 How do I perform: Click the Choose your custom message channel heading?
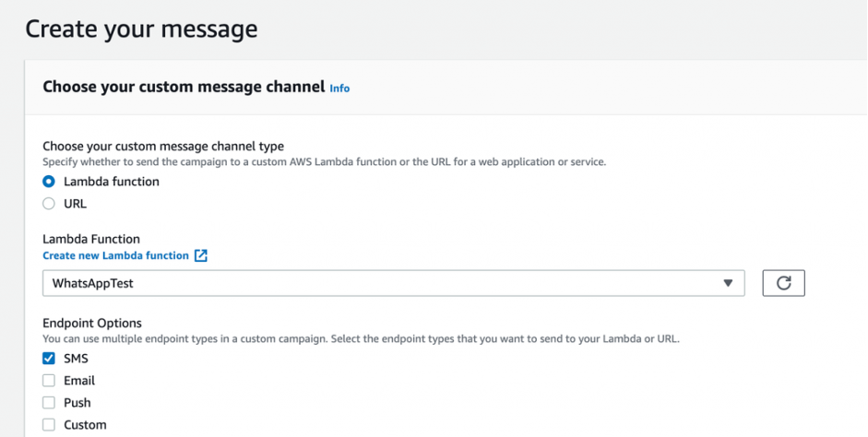pos(184,87)
